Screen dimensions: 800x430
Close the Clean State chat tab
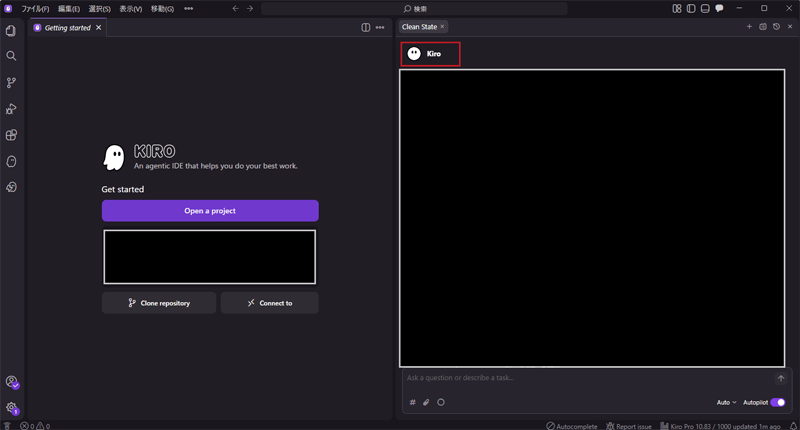click(442, 27)
